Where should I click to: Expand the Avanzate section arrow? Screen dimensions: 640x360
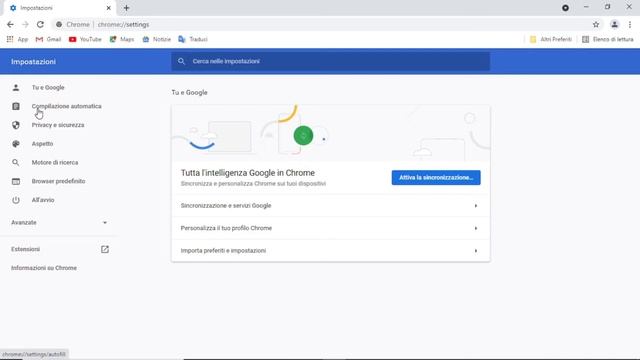(105, 222)
